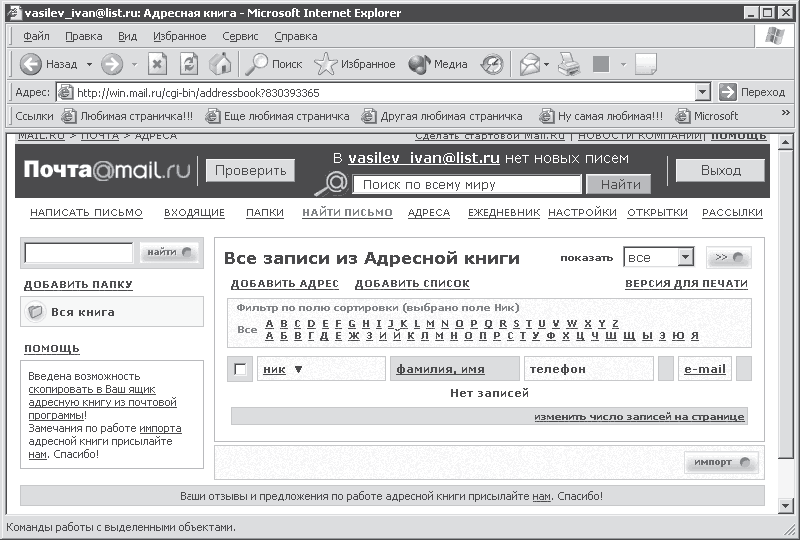Open ВЕРСИЯ ДЛЯ ПЕЧАТИ link
The width and height of the screenshot is (800, 540).
coord(686,284)
